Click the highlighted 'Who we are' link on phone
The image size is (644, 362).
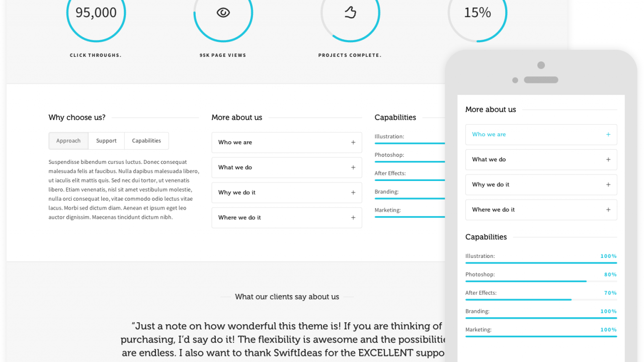click(489, 134)
